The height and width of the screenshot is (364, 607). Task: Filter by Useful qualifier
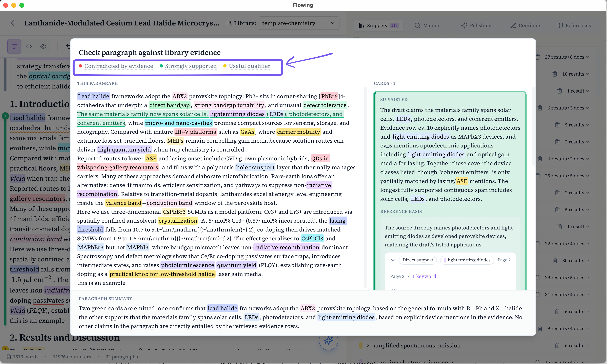point(247,66)
